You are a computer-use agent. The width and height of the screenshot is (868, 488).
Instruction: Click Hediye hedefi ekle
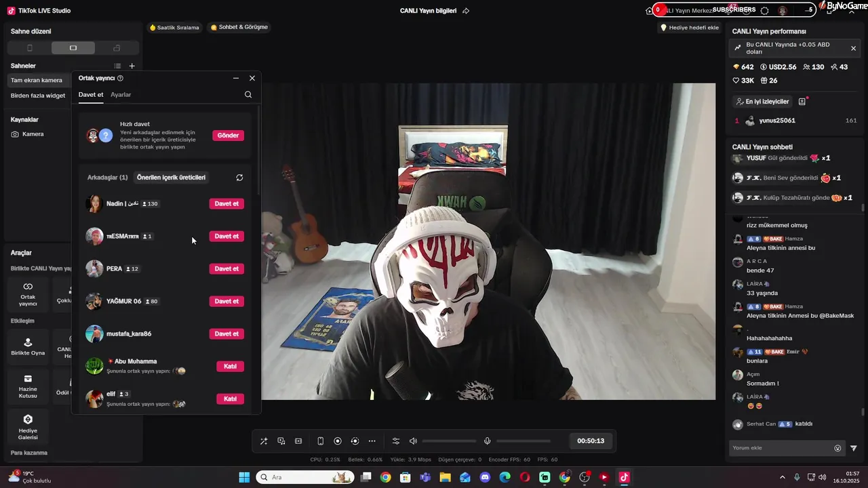point(690,28)
